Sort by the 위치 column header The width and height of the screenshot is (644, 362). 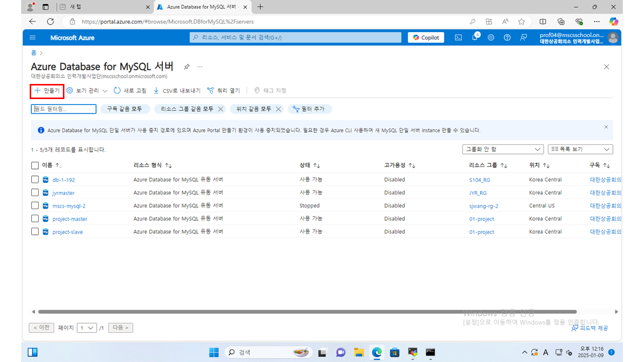[x=539, y=165]
